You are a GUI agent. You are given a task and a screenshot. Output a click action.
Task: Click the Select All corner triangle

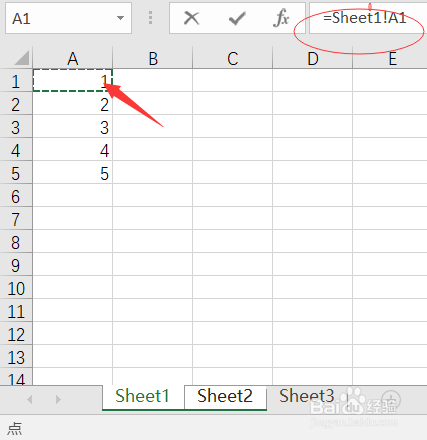[22, 58]
